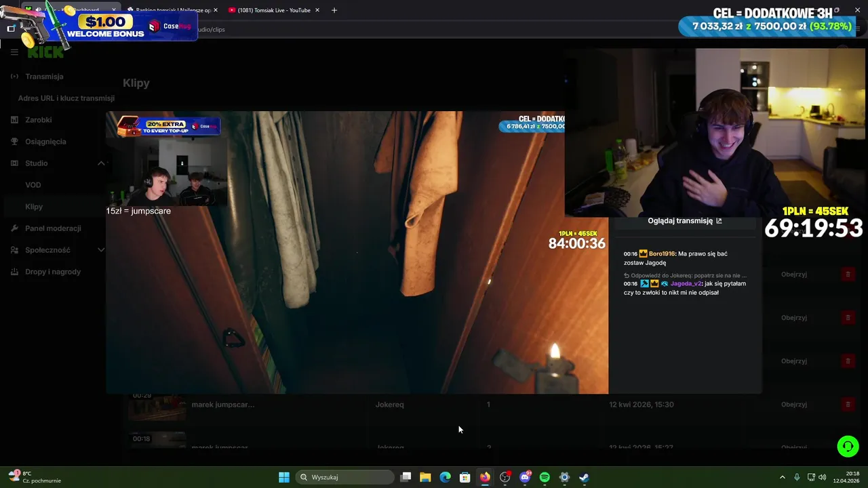Collapse the Studio sidebar section
The image size is (868, 488).
tap(101, 163)
